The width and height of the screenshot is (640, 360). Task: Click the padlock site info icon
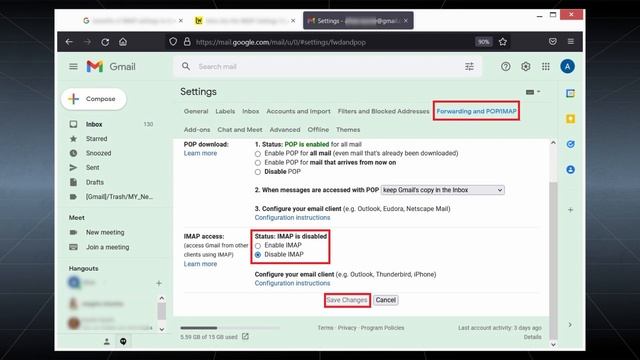(x=187, y=42)
